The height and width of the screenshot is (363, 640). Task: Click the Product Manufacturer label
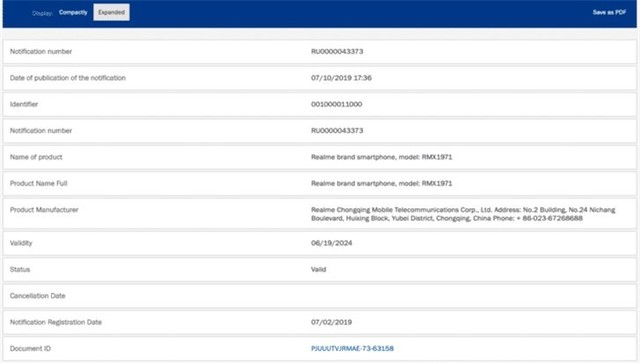coord(44,209)
